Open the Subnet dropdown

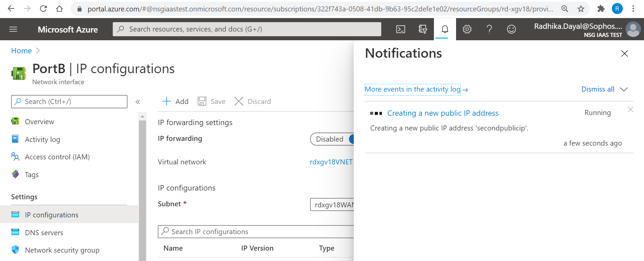[332, 205]
